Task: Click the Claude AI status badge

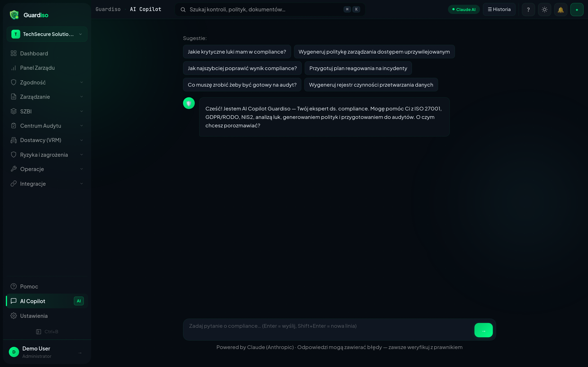Action: [x=464, y=10]
